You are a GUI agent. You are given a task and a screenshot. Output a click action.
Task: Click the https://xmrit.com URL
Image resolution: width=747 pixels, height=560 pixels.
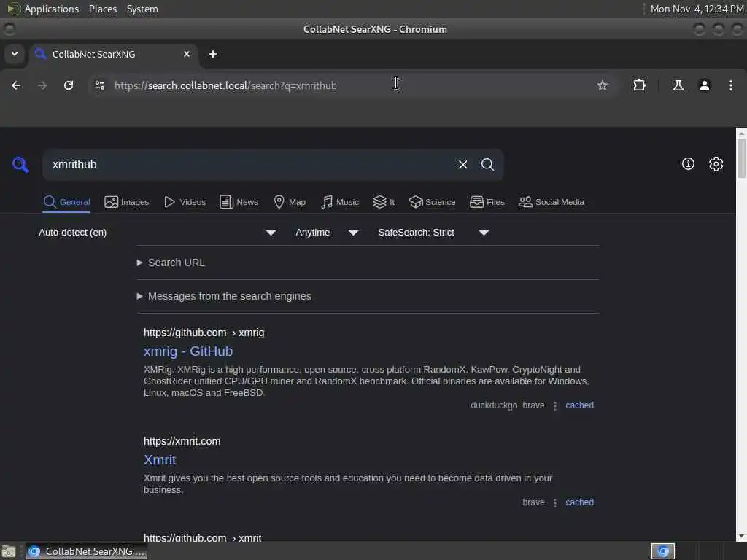(x=182, y=441)
